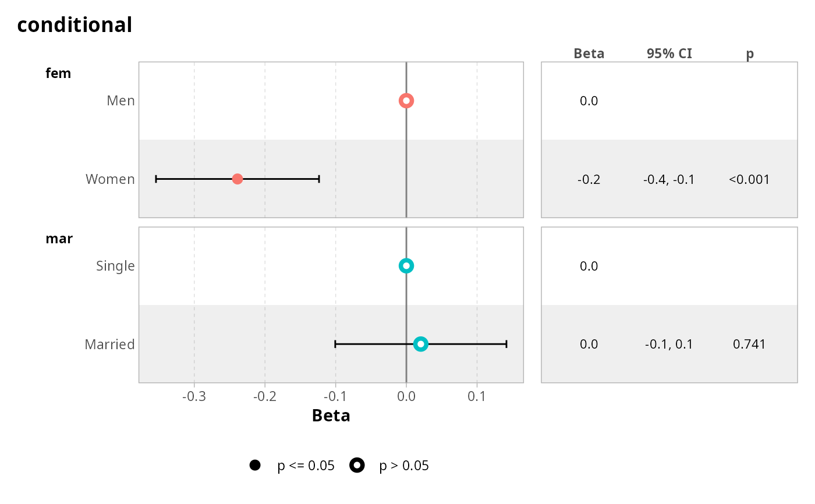The width and height of the screenshot is (815, 504).
Task: Click the '95% CI' column header
Action: (669, 54)
